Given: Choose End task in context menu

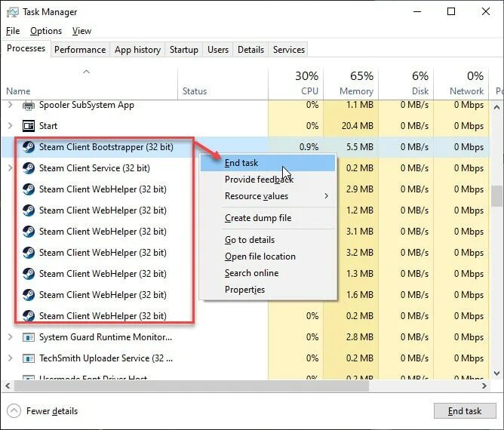Looking at the screenshot, I should click(x=268, y=163).
